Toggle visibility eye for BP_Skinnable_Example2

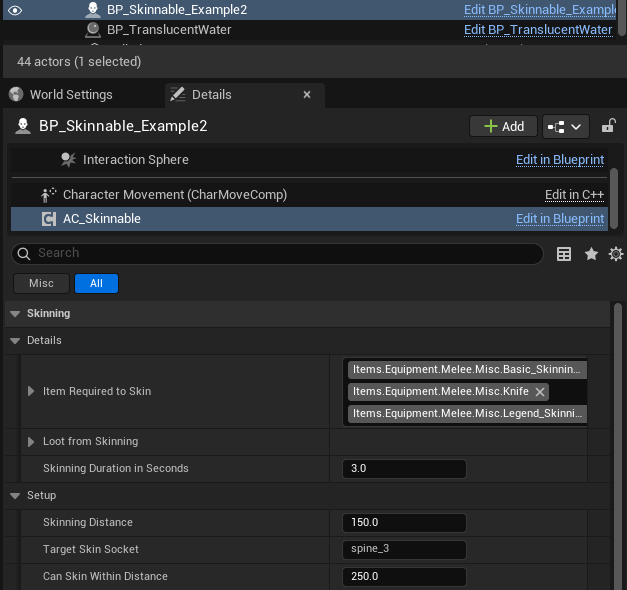click(15, 10)
